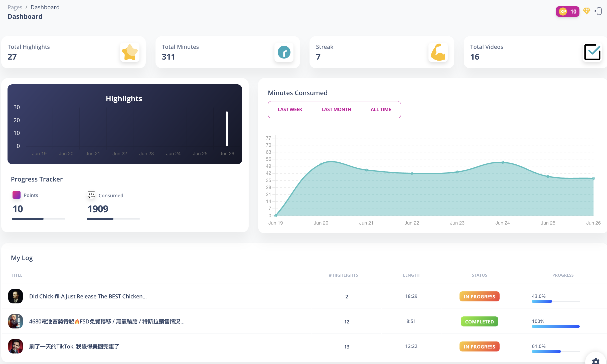Image resolution: width=607 pixels, height=364 pixels.
Task: Click the Chick-fil-A video thumbnail image
Action: pyautogui.click(x=16, y=296)
